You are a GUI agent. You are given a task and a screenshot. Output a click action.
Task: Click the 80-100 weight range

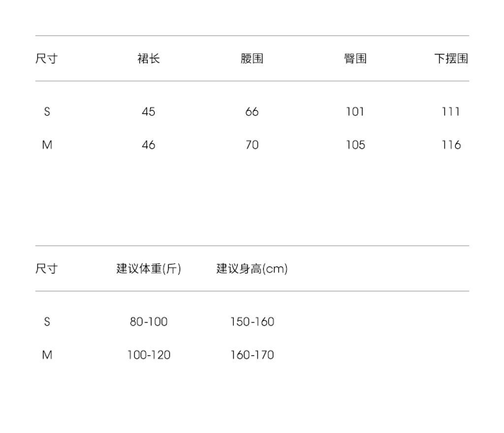tap(149, 322)
